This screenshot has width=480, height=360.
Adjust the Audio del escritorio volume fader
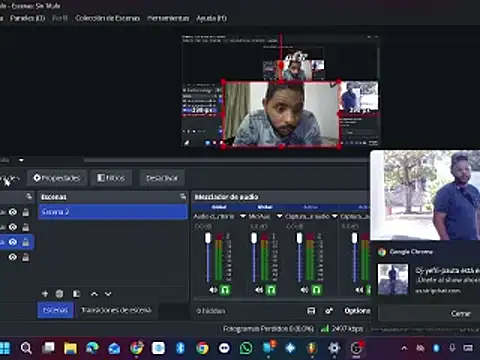(x=208, y=238)
